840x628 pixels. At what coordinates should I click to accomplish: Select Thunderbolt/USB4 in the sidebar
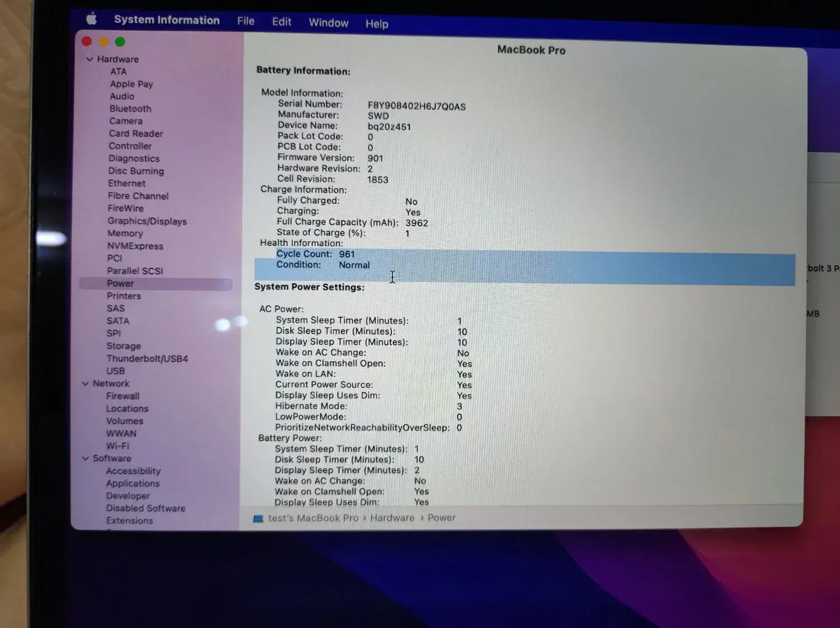pos(147,359)
